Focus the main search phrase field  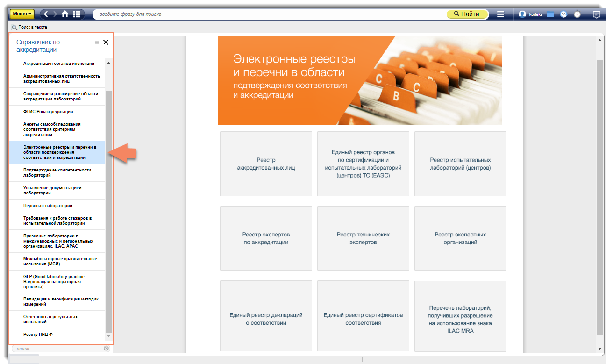269,14
